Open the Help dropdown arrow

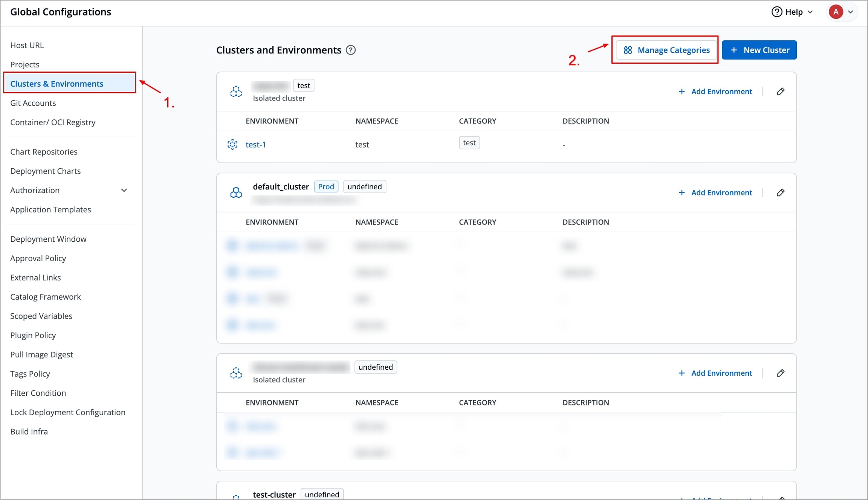click(x=810, y=12)
